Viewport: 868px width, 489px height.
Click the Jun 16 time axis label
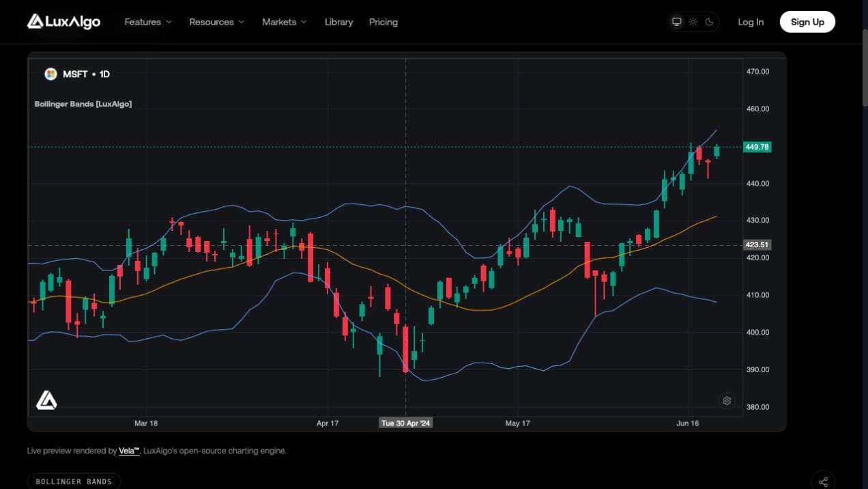[x=688, y=423]
